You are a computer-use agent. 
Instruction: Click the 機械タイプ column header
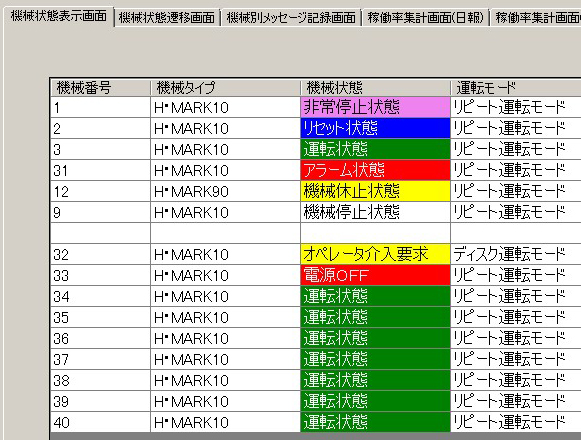pyautogui.click(x=225, y=88)
